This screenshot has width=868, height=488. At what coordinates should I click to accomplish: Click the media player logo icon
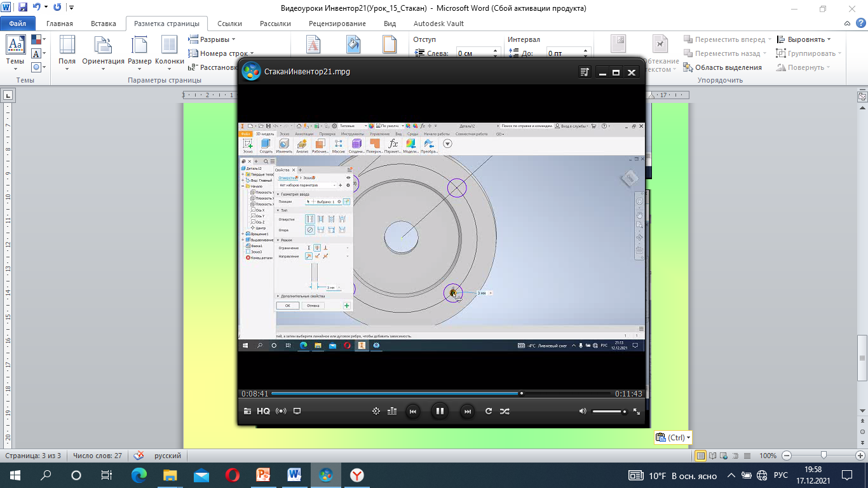pyautogui.click(x=251, y=71)
